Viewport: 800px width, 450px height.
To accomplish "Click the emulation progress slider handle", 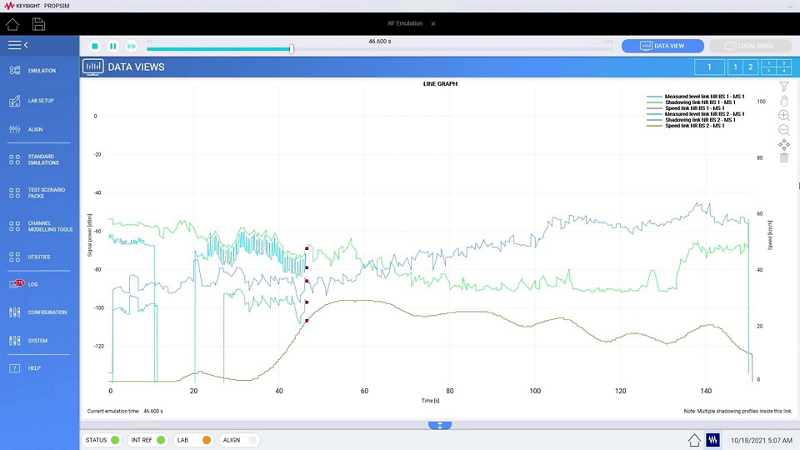I will click(x=291, y=49).
